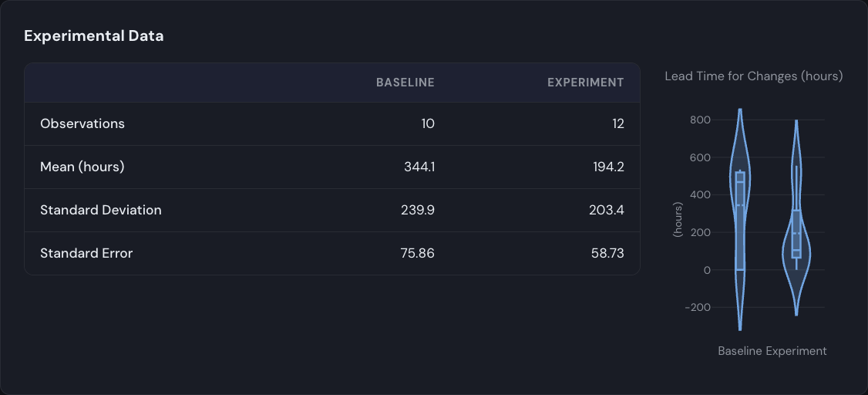Click the Standard Error row label
The width and height of the screenshot is (868, 395).
(x=86, y=253)
